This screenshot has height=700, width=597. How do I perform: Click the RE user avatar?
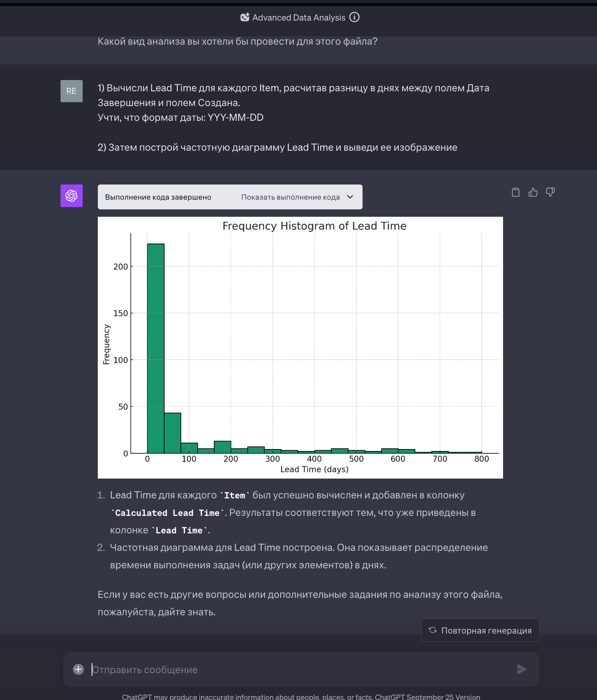[71, 91]
